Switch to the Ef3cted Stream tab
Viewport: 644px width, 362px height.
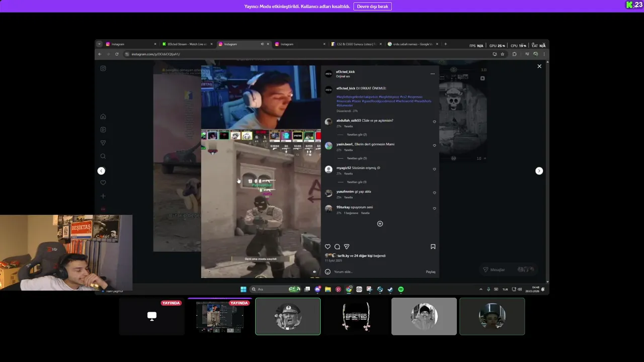click(x=188, y=44)
